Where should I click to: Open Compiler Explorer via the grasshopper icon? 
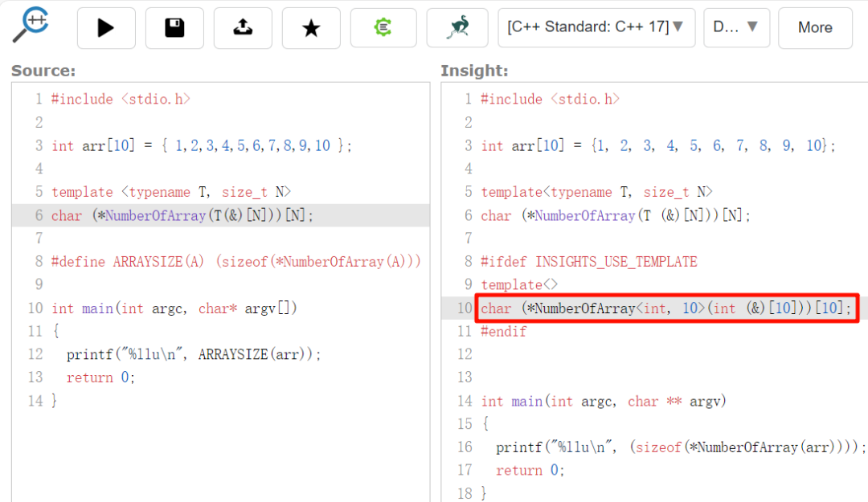coord(455,27)
